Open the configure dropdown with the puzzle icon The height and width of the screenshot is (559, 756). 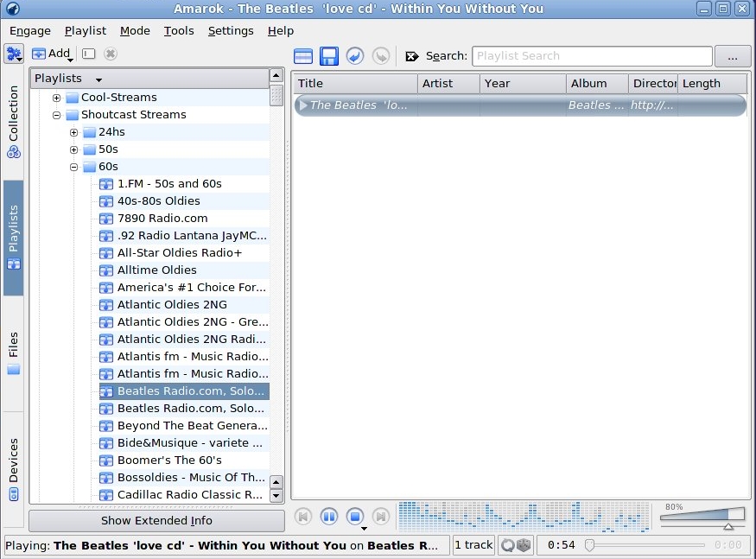click(x=14, y=54)
